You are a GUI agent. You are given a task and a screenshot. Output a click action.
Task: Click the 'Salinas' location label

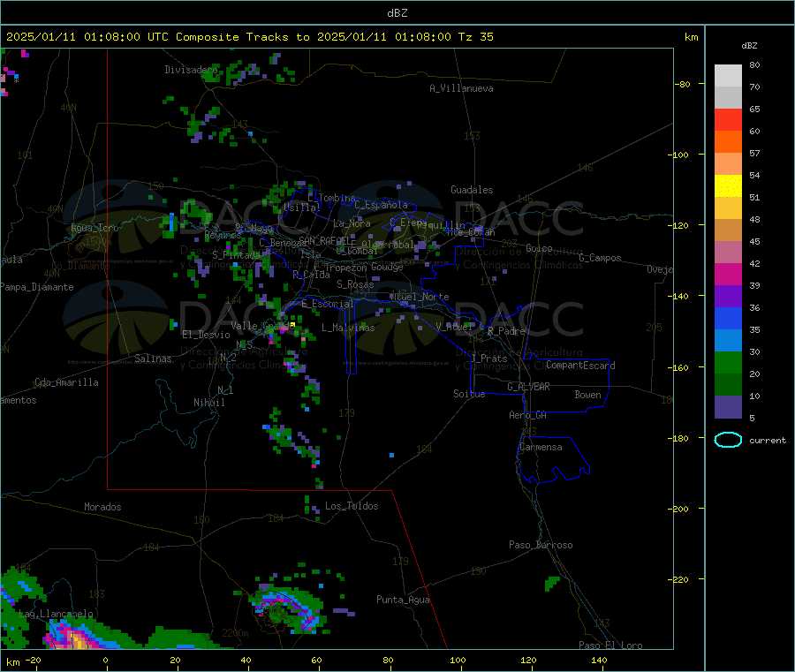tap(153, 359)
